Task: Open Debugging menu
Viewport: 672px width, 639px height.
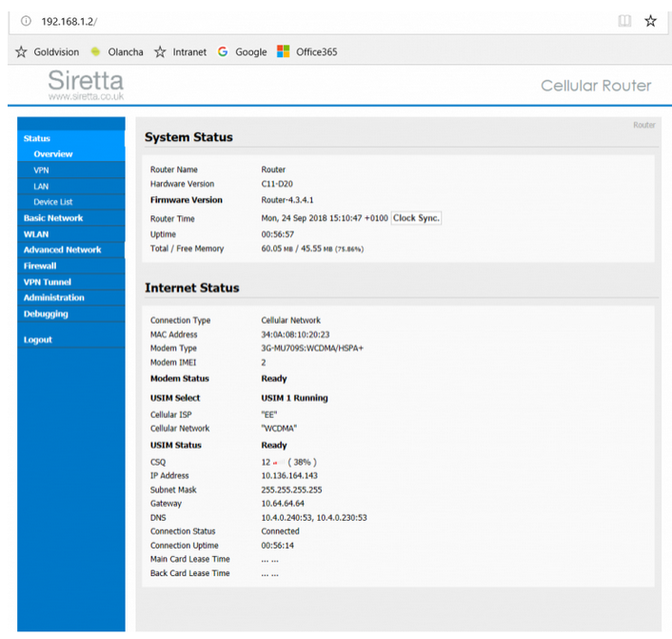Action: [71, 314]
